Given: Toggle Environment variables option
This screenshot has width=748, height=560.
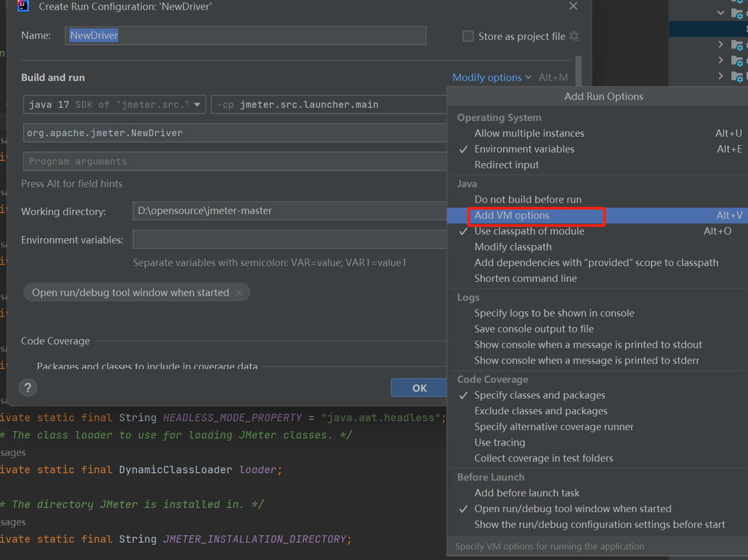Looking at the screenshot, I should point(597,149).
